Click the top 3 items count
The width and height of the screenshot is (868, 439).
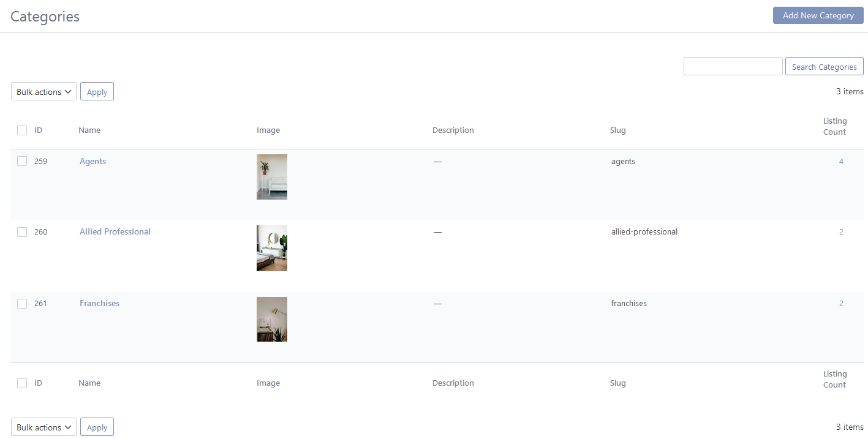click(x=850, y=92)
